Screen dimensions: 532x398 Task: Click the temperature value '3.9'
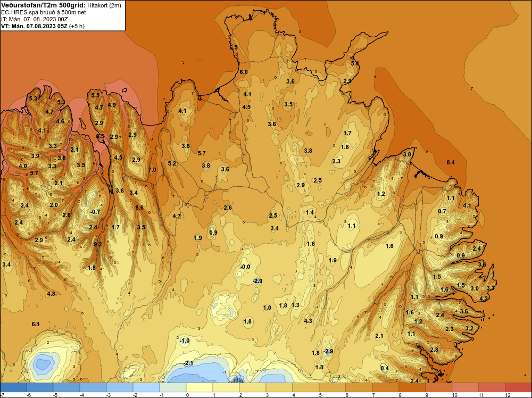35,156
